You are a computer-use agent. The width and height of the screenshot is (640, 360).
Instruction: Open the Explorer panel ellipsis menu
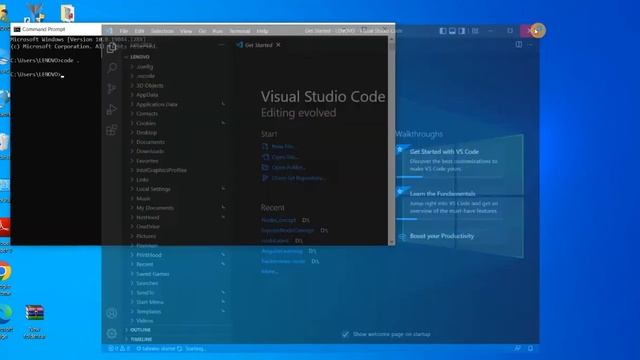221,44
